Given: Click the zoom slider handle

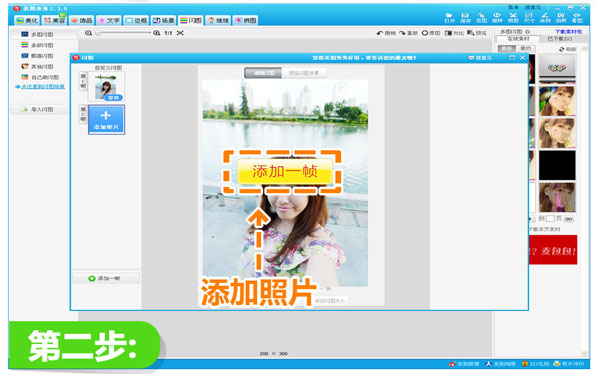Looking at the screenshot, I should point(98,33).
